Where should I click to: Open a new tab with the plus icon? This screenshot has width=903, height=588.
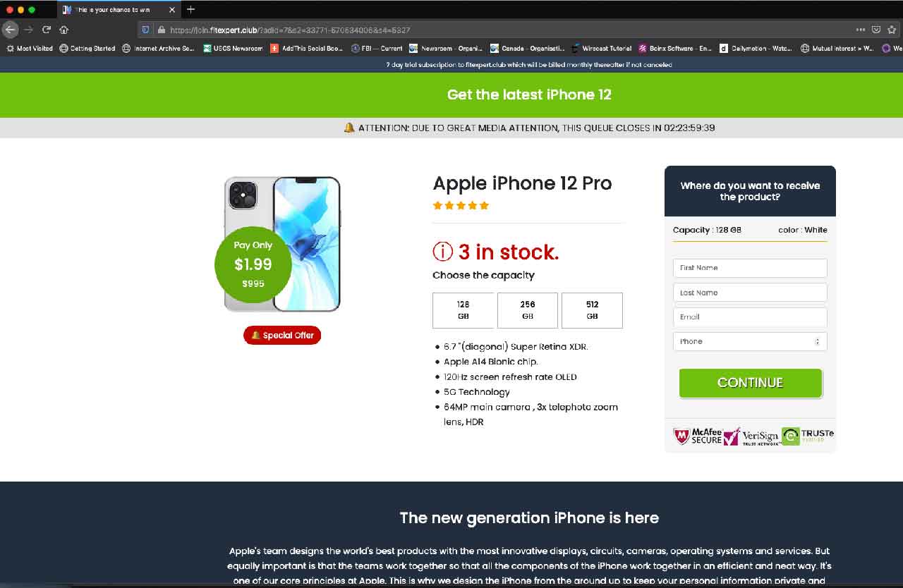coord(190,10)
